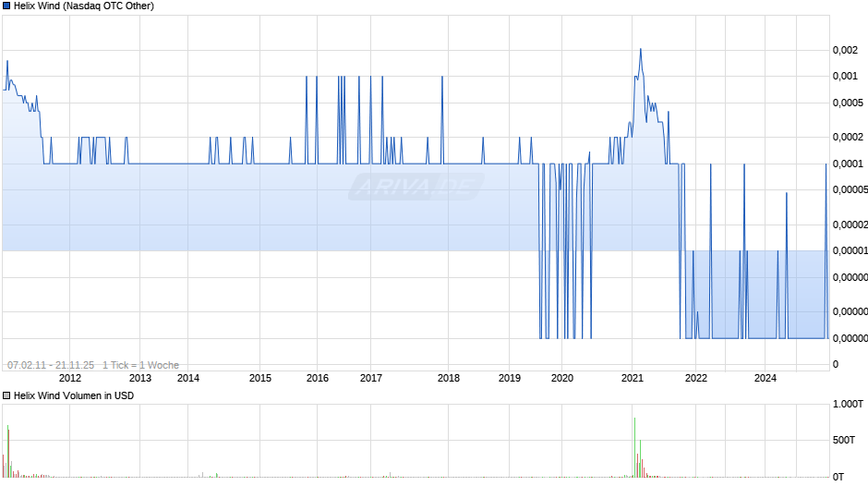Click the 2013 x-axis label

click(x=140, y=378)
